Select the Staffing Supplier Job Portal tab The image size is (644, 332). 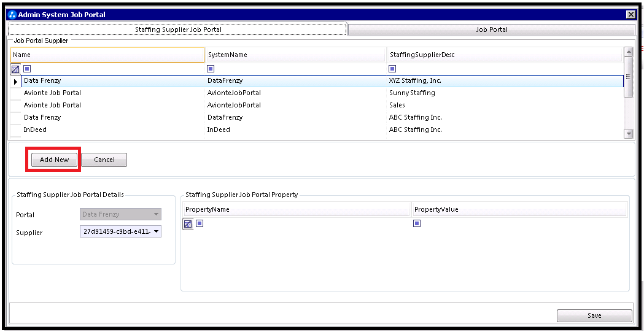pyautogui.click(x=178, y=29)
